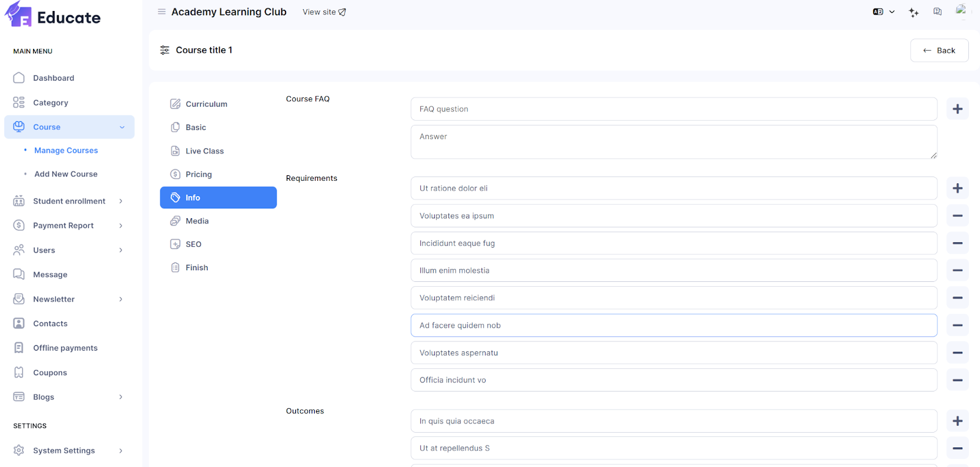Switch to the Curriculum tab
Image resolution: width=980 pixels, height=467 pixels.
206,104
